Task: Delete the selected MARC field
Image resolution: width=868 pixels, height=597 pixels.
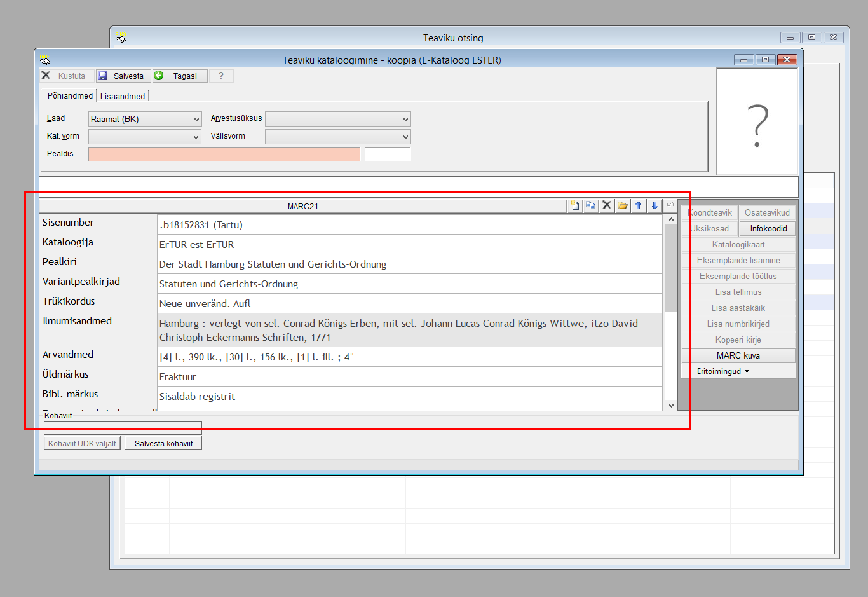Action: (x=607, y=205)
